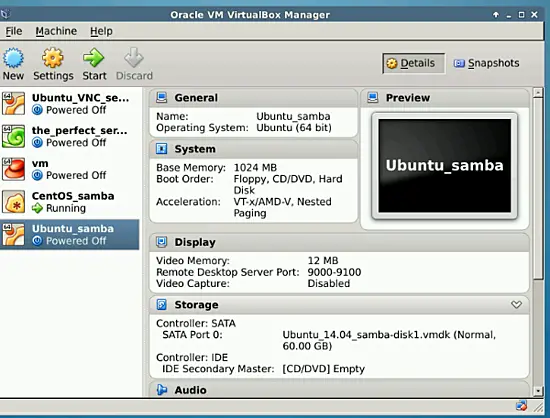This screenshot has height=418, width=550.
Task: Click the System section header
Action: (x=253, y=149)
